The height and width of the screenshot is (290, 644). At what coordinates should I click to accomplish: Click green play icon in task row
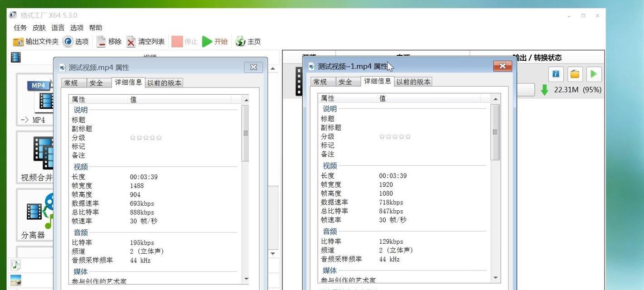(594, 74)
